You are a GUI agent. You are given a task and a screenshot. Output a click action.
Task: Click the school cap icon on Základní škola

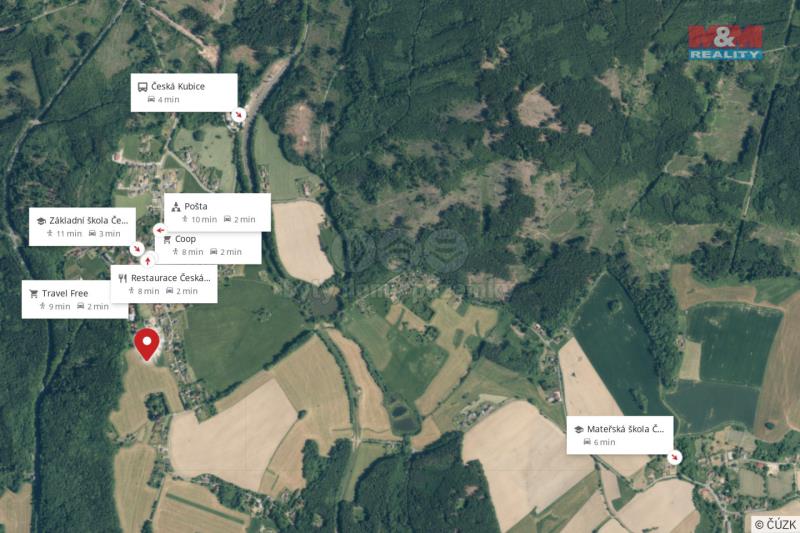[x=41, y=221]
